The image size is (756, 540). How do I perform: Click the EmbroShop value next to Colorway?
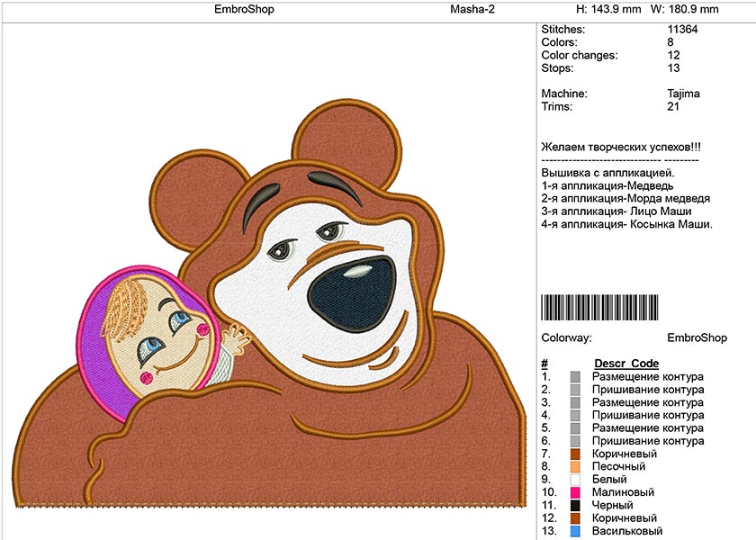696,338
